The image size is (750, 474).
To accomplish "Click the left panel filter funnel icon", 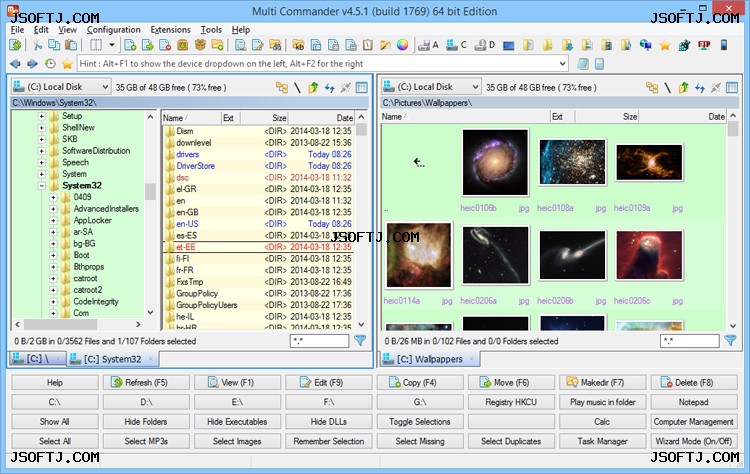I will click(360, 341).
